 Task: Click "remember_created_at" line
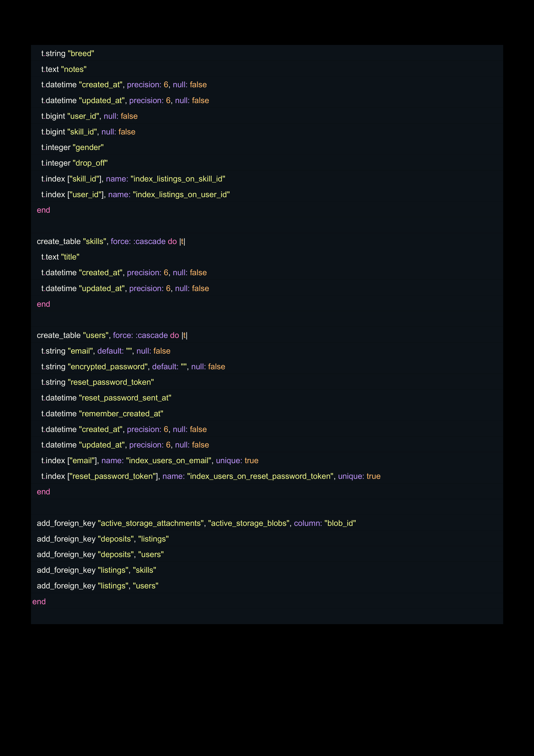point(102,414)
